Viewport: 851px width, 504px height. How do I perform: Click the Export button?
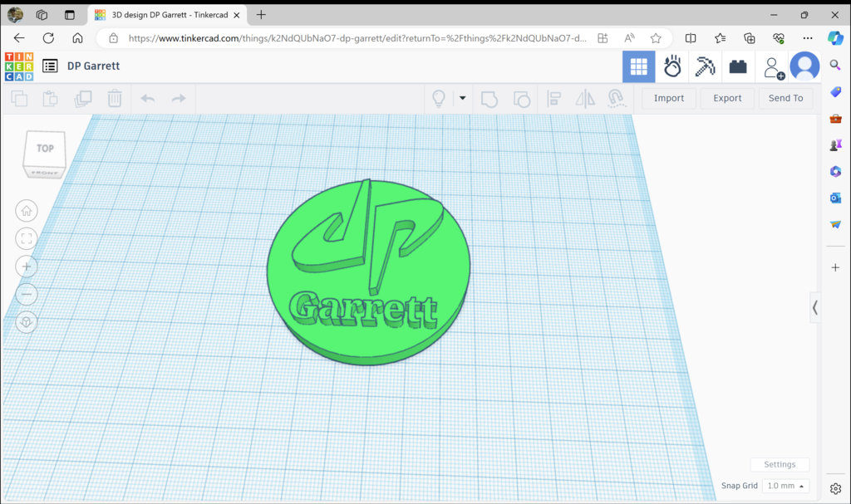coord(727,98)
